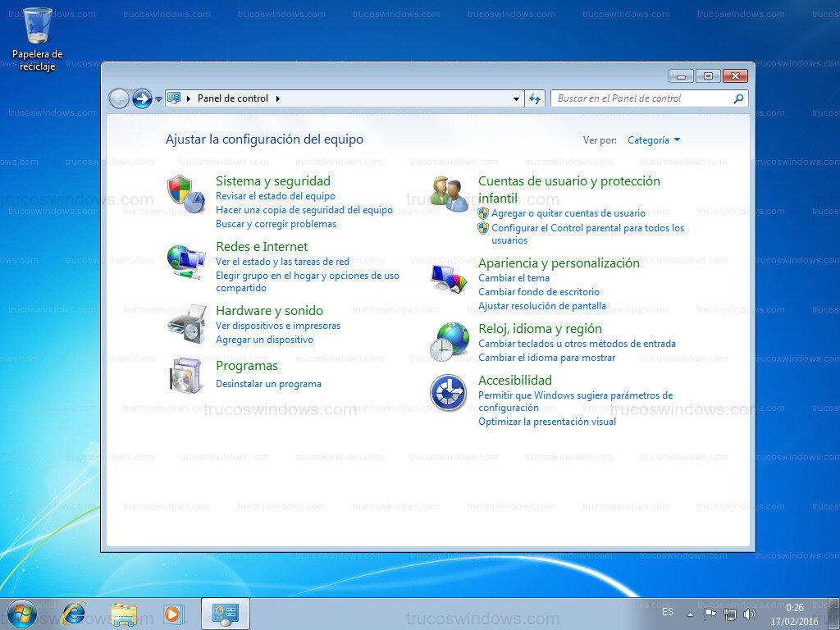The image size is (840, 630).
Task: Open Accesibilidad through its blue icon
Action: (450, 393)
